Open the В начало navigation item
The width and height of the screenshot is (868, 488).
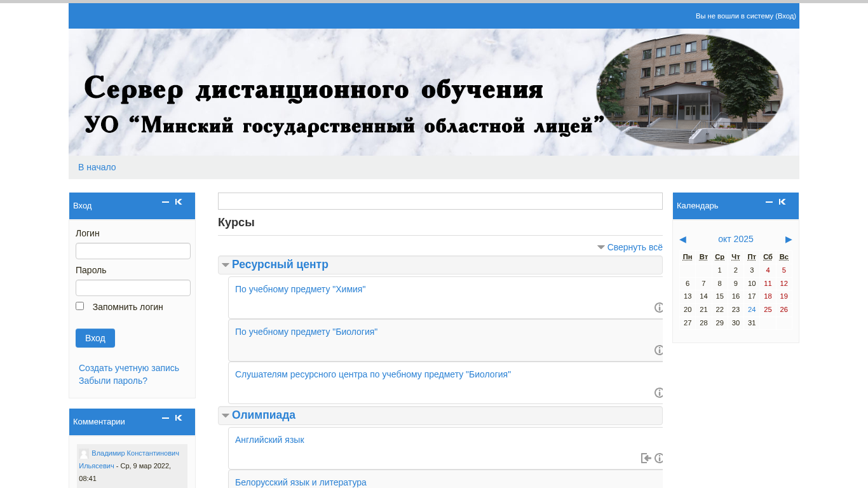(97, 167)
